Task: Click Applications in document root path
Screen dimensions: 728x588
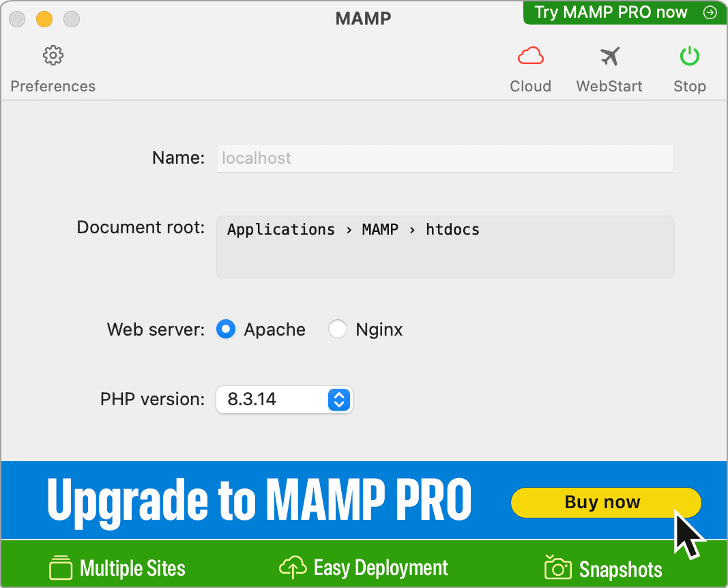Action: [x=281, y=230]
